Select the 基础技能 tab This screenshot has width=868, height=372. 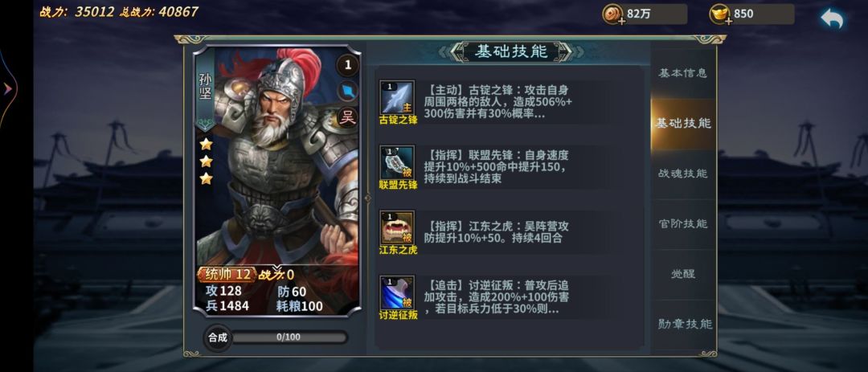(x=682, y=123)
